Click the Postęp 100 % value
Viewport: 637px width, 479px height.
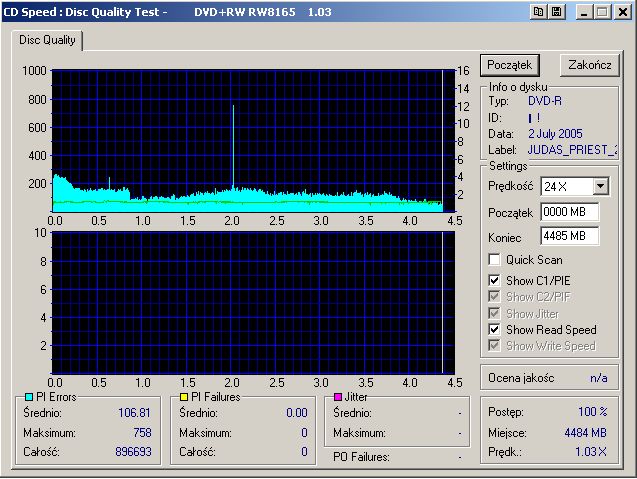pyautogui.click(x=593, y=412)
